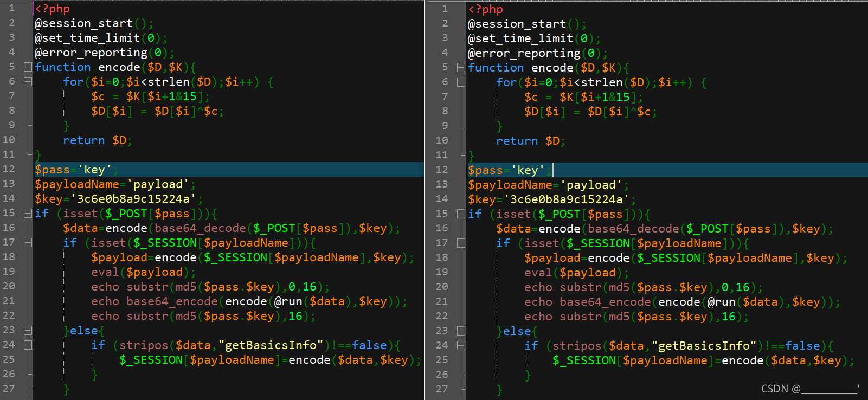Click $payload=encode($_SESSION line in left pane

(x=253, y=257)
